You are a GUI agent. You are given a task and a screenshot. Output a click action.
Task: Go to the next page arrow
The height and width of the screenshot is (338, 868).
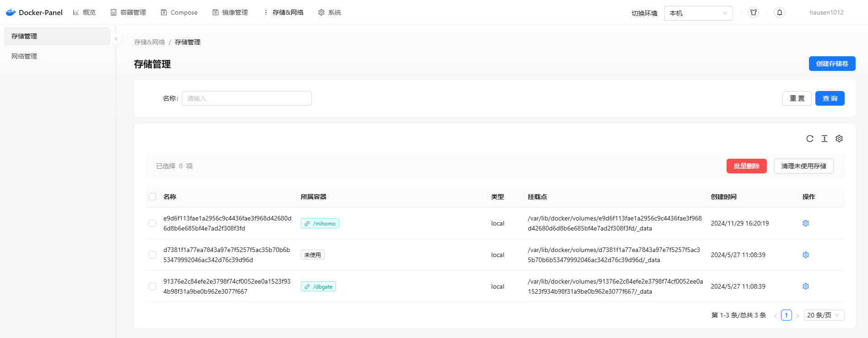pos(797,316)
